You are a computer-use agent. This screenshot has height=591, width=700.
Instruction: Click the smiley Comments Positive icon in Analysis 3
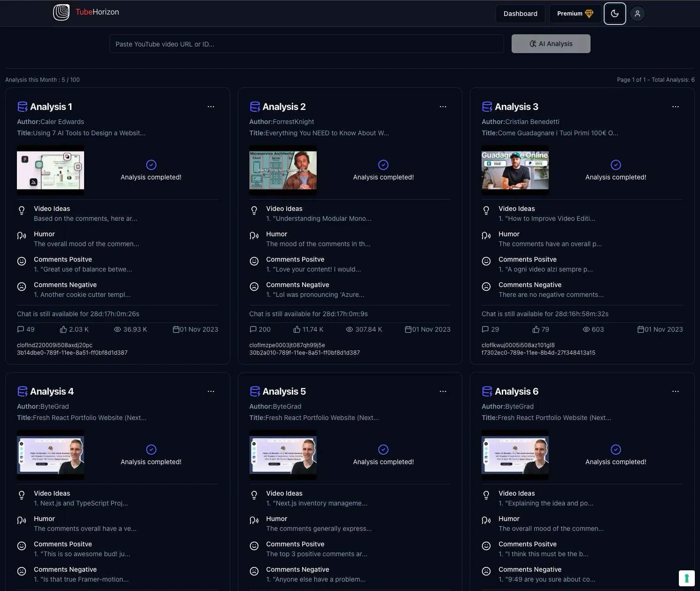click(x=486, y=261)
